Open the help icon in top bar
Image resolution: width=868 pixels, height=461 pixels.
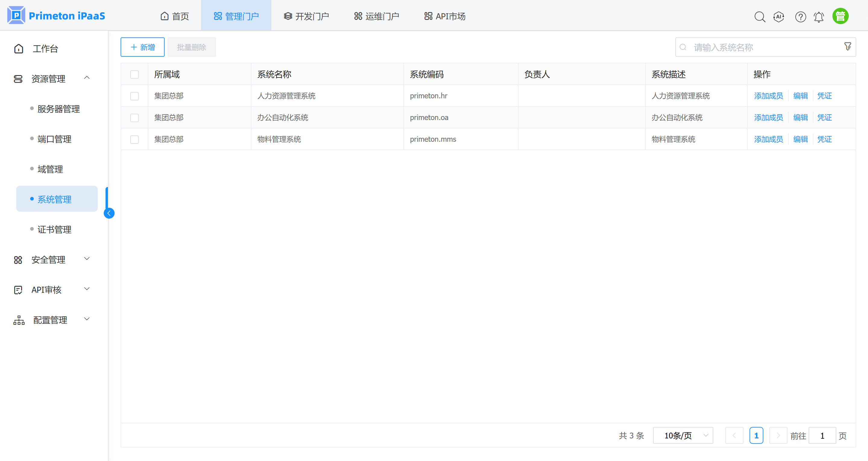(x=800, y=17)
